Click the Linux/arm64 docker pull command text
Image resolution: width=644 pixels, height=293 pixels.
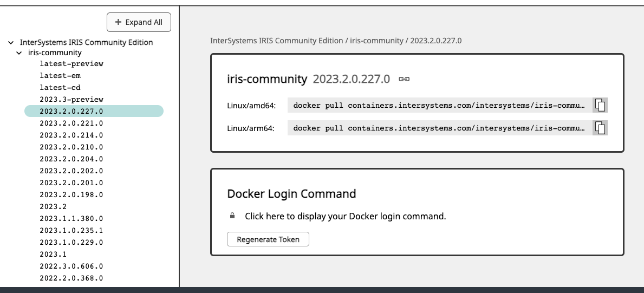pos(439,128)
